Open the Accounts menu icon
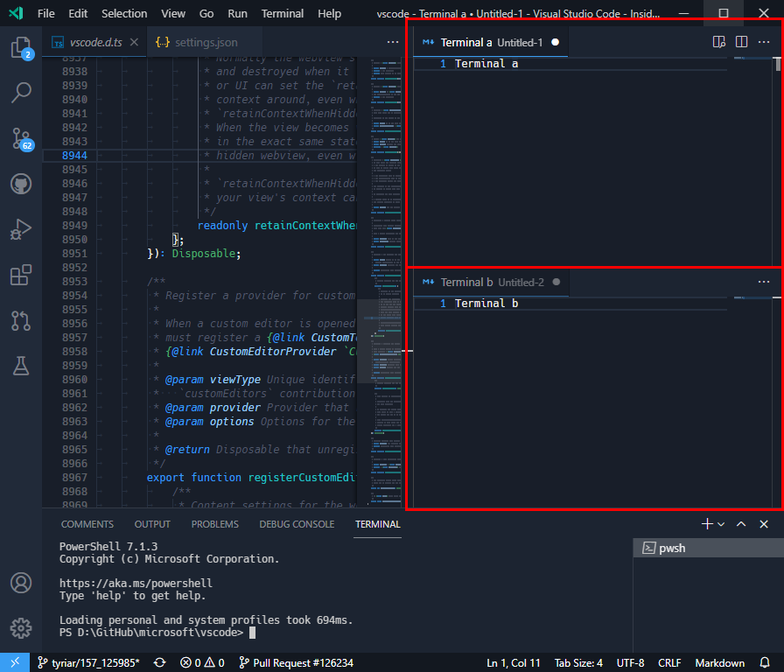Image resolution: width=784 pixels, height=672 pixels. pos(21,583)
